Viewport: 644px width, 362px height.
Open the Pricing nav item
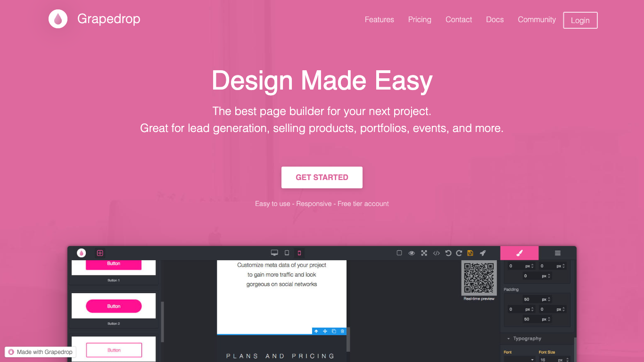tap(420, 20)
